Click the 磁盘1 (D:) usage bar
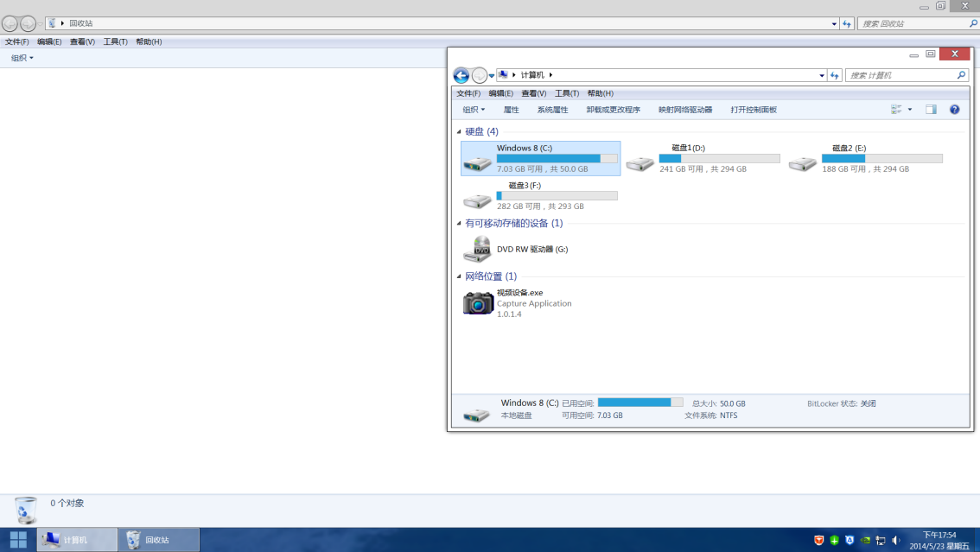The width and height of the screenshot is (980, 552). pos(719,159)
